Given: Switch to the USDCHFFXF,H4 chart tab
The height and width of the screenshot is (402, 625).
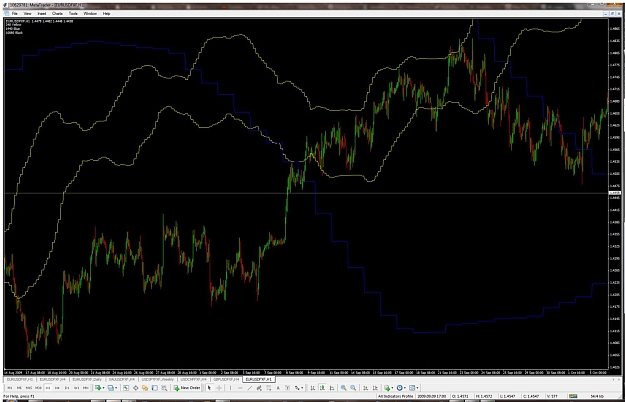Looking at the screenshot, I should pos(193,379).
